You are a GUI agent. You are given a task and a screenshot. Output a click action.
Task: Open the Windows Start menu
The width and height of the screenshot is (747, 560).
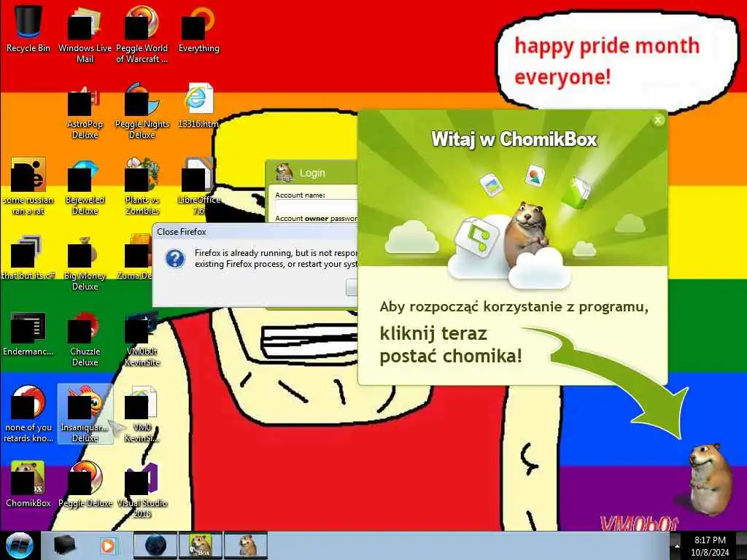(19, 545)
